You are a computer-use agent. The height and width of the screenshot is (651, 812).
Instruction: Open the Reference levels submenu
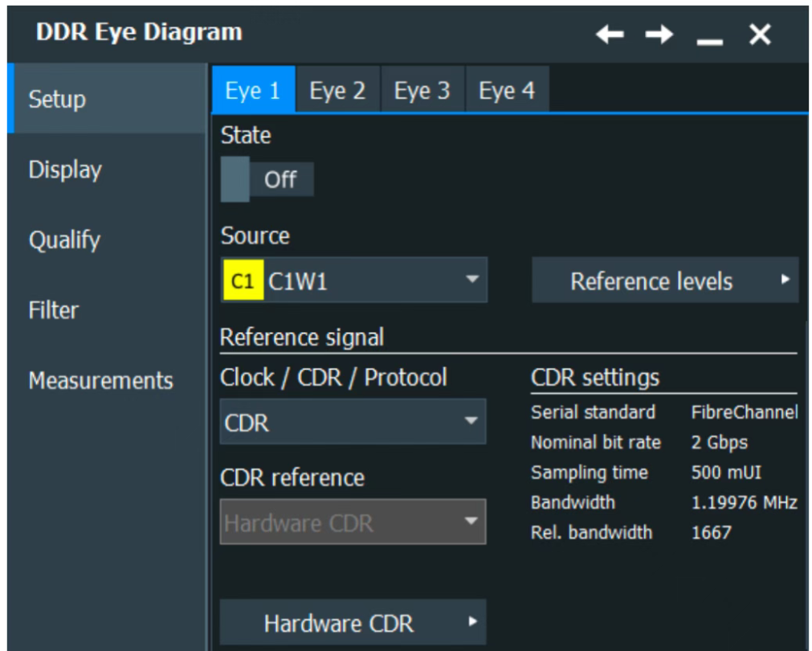point(665,280)
